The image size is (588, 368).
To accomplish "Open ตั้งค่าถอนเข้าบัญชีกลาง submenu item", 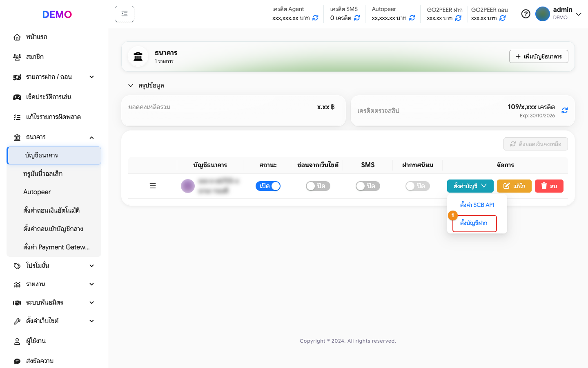I will 54,229.
